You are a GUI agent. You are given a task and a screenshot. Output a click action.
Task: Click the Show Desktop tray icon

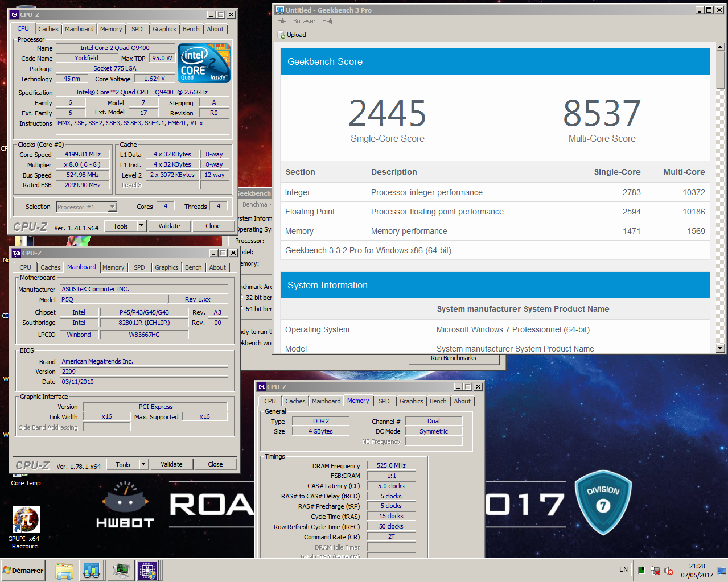point(721,571)
